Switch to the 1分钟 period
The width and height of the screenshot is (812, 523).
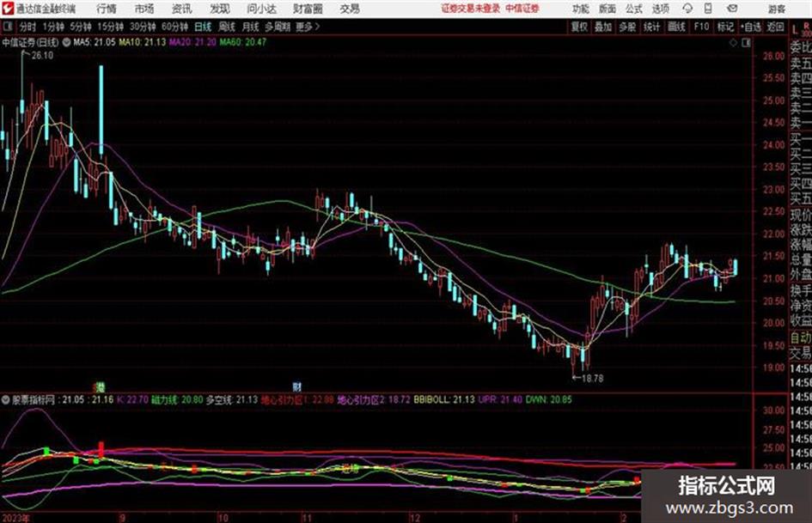pyautogui.click(x=53, y=27)
